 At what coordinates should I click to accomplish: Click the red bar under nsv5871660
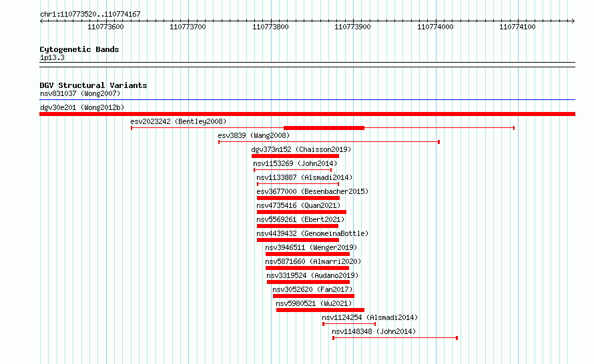[x=307, y=268]
